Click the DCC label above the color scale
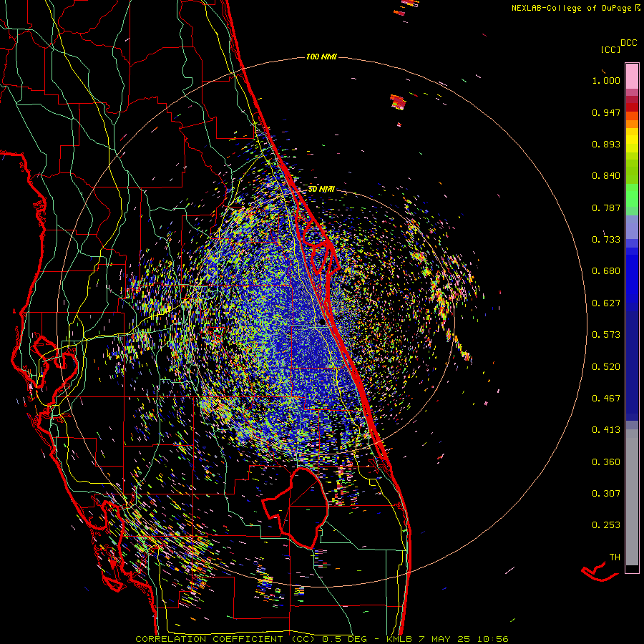This screenshot has height=644, width=644. coord(628,43)
